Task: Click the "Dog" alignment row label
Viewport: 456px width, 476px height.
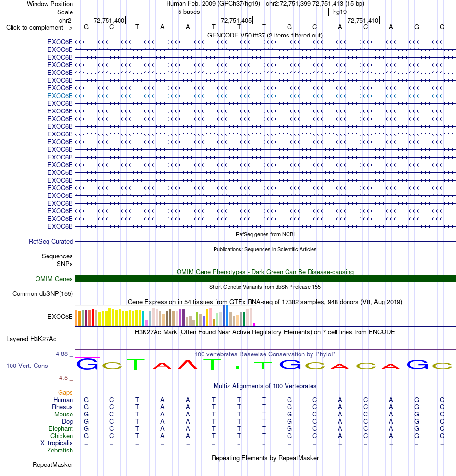Action: click(x=67, y=422)
